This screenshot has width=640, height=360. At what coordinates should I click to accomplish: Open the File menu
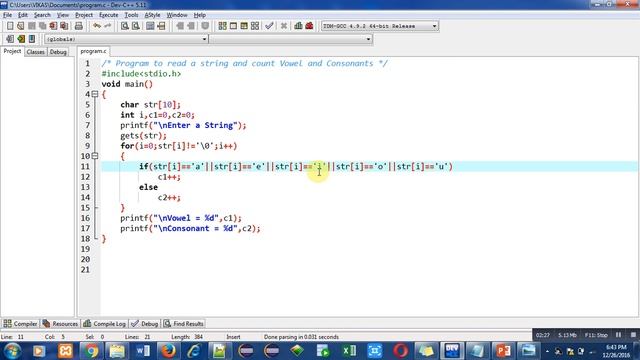pos(7,15)
